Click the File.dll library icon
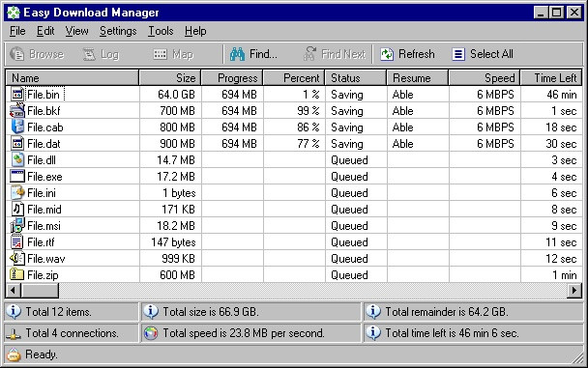Viewport: 588px width, 368px height. 17,160
